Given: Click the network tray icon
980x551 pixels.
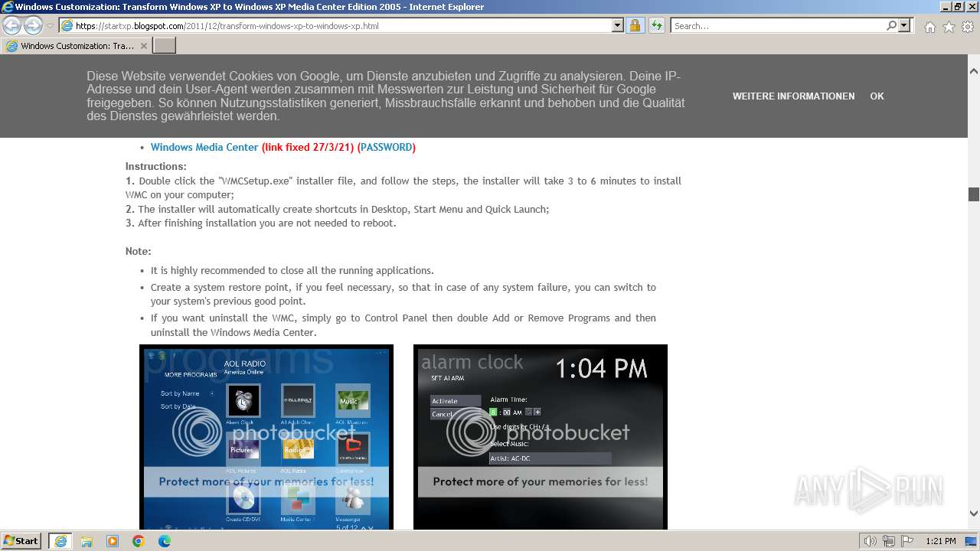Looking at the screenshot, I should (x=888, y=541).
